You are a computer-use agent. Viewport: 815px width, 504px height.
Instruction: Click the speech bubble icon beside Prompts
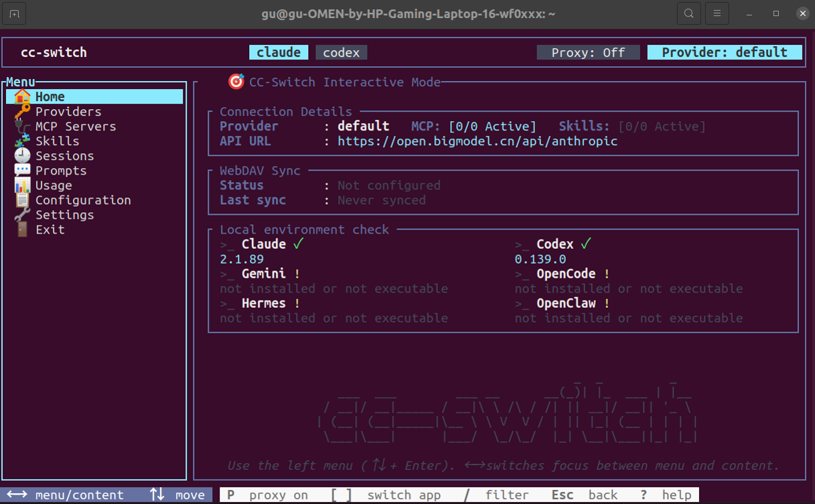[x=23, y=171]
